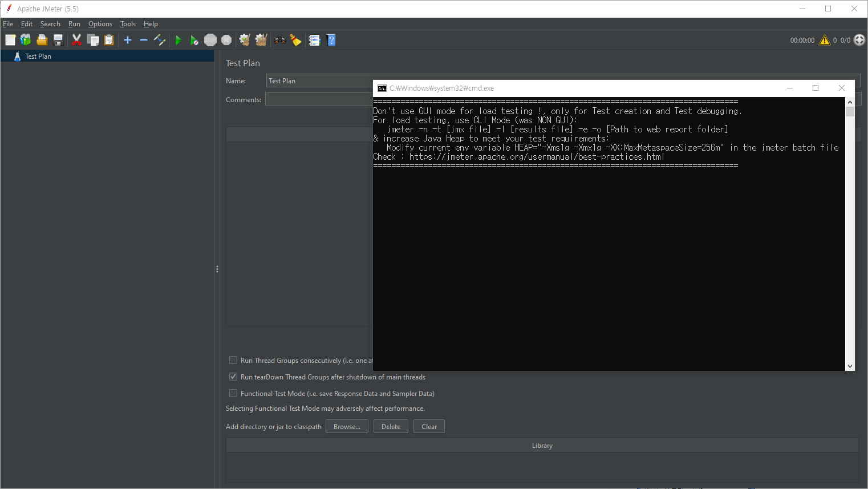Open Search with binoculars icon
Viewport: 868px width, 489px height.
click(280, 40)
